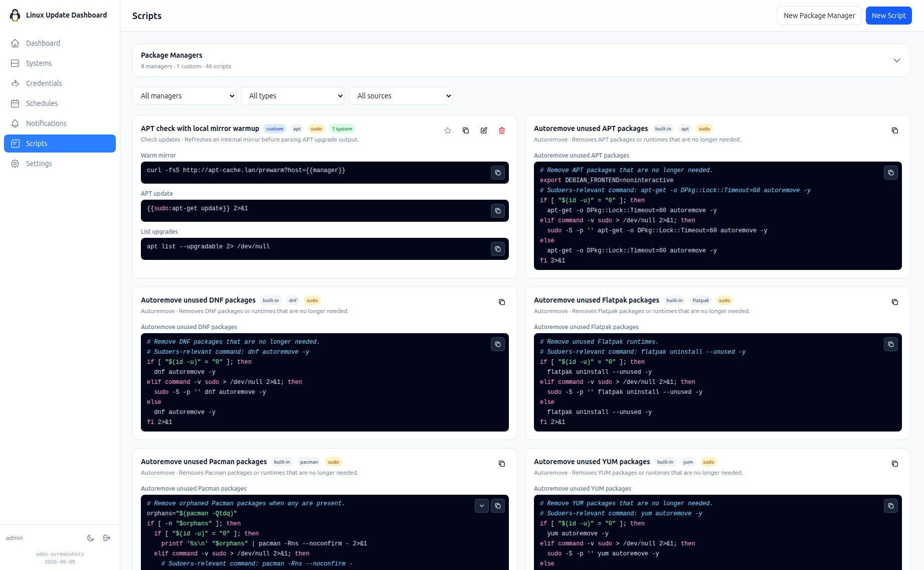The image size is (924, 570).
Task: Open Settings from the sidebar
Action: pyautogui.click(x=60, y=164)
